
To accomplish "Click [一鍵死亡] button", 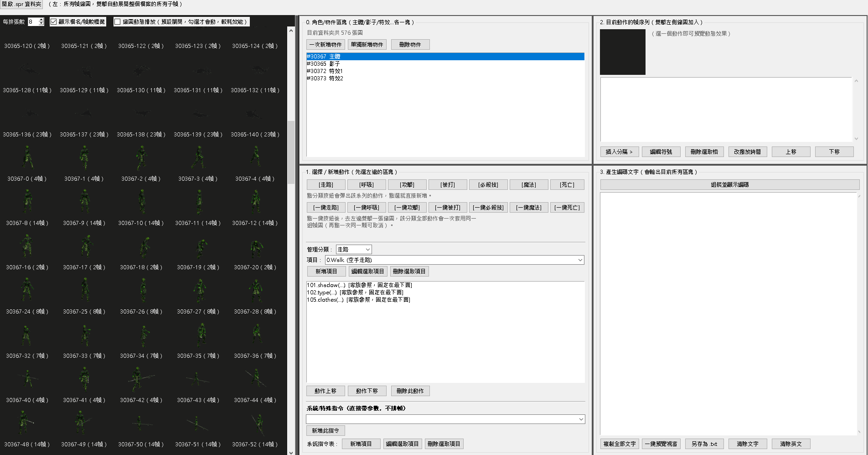I will point(567,207).
